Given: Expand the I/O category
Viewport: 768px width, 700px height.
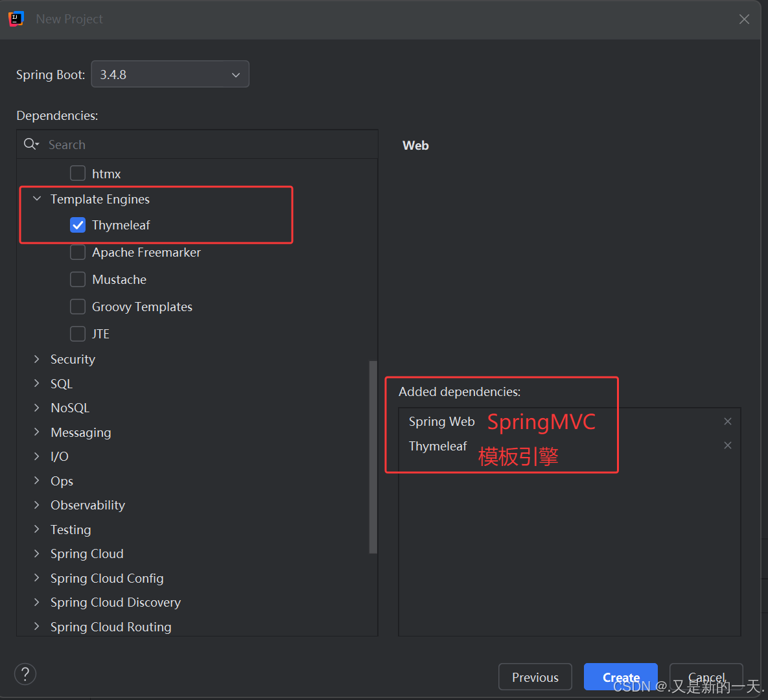Looking at the screenshot, I should coord(37,456).
